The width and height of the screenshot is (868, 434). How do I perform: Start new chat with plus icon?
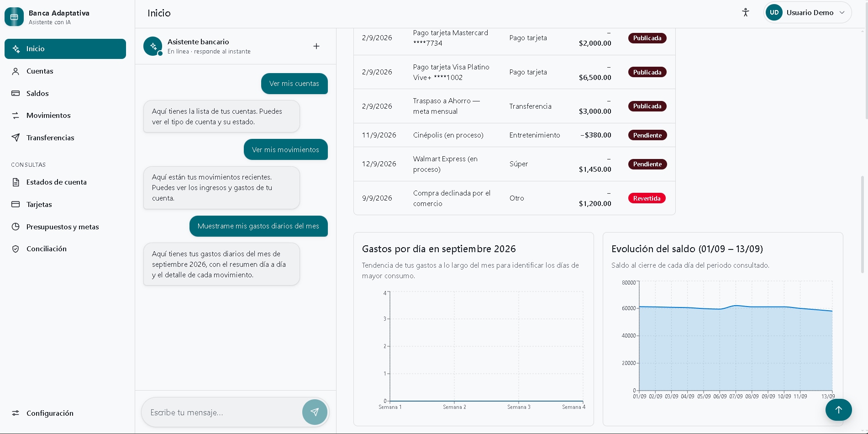[x=316, y=46]
